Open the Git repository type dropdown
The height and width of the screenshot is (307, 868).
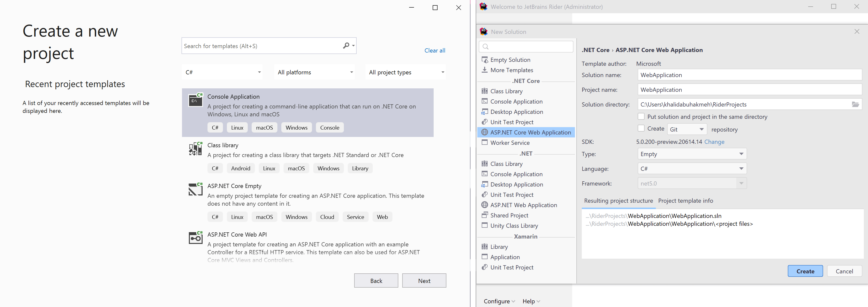(687, 129)
